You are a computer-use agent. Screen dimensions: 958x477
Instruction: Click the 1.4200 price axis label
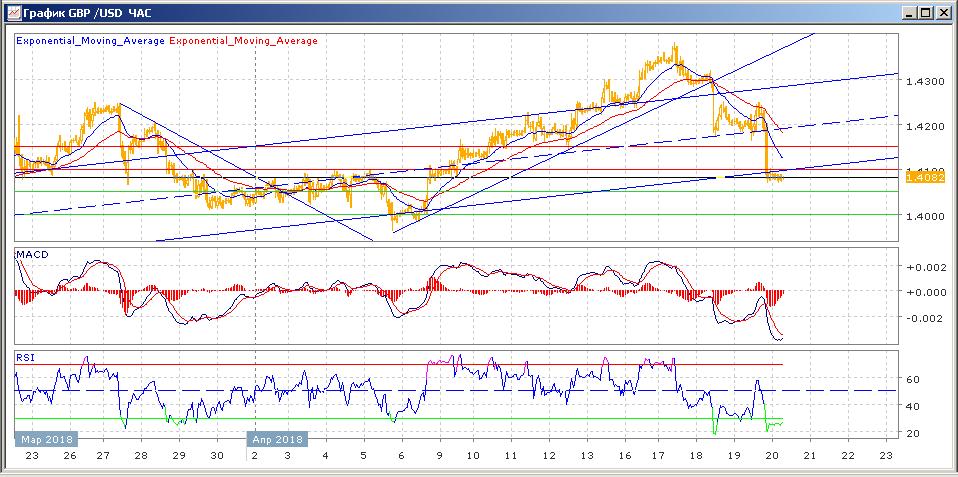click(927, 126)
